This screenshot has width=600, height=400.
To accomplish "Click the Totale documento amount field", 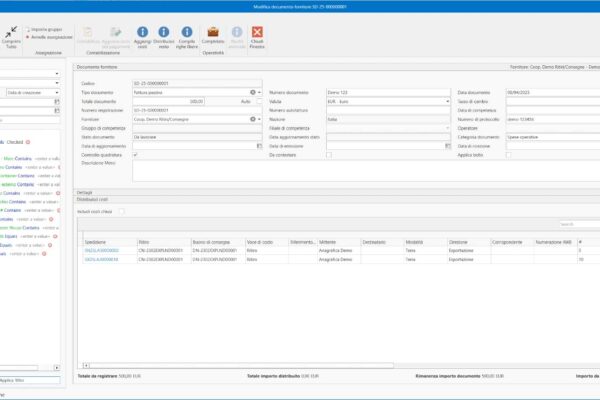I will click(x=168, y=101).
